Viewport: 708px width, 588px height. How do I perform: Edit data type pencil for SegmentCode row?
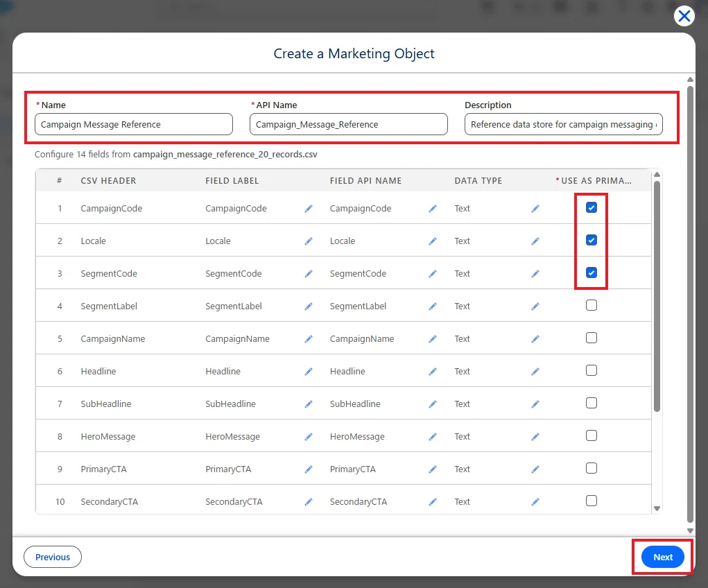[x=535, y=274]
